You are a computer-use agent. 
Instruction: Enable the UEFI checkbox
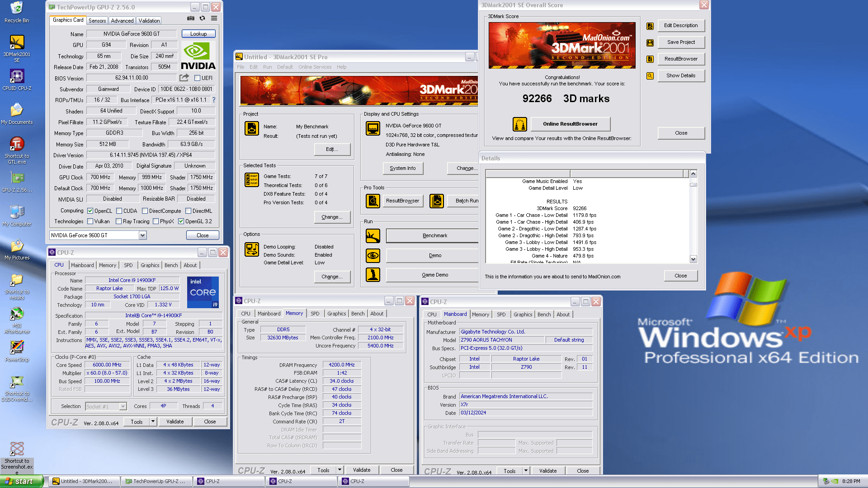(197, 78)
